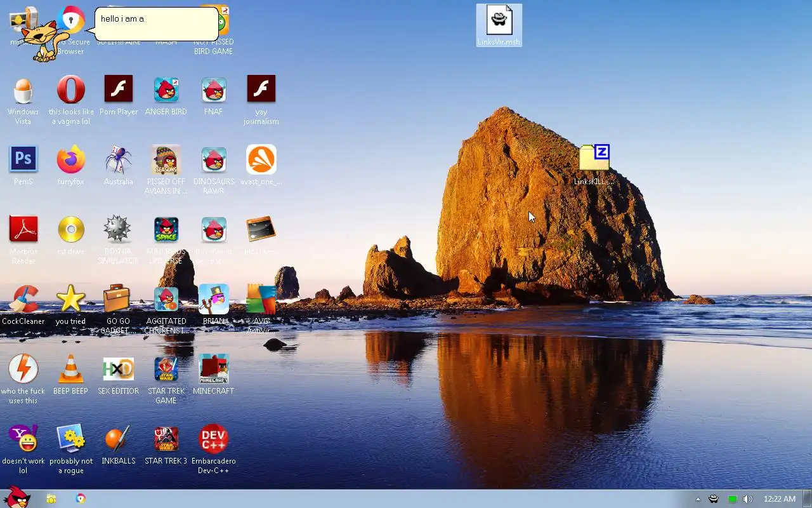Launch the INKBALLS game icon
The width and height of the screenshot is (812, 508).
(x=118, y=439)
